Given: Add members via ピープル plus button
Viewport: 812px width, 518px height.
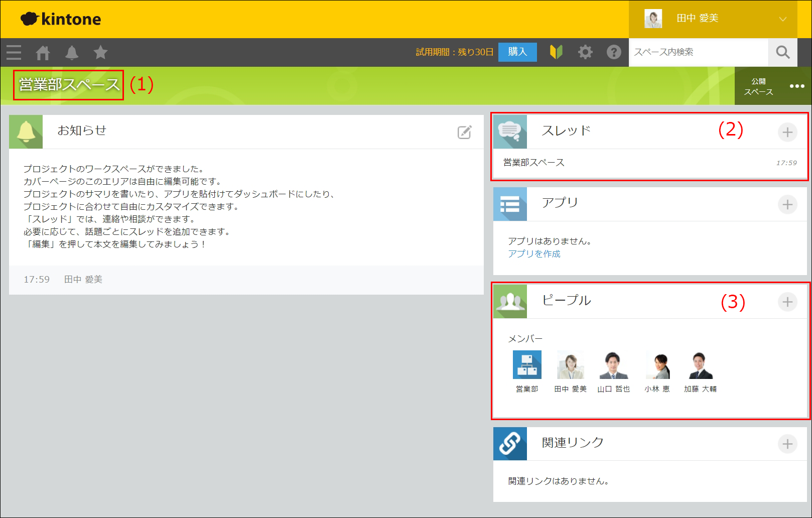Looking at the screenshot, I should pos(787,302).
